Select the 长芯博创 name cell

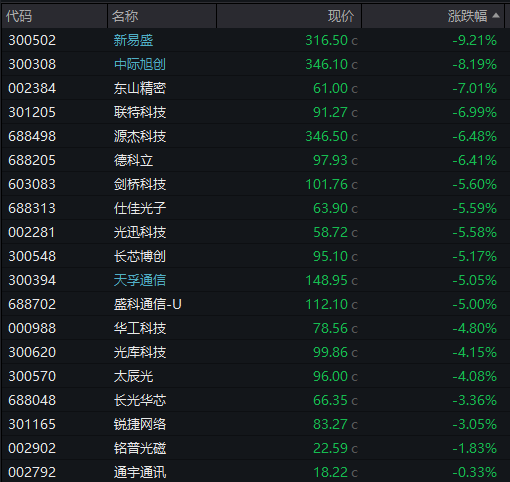(x=140, y=256)
